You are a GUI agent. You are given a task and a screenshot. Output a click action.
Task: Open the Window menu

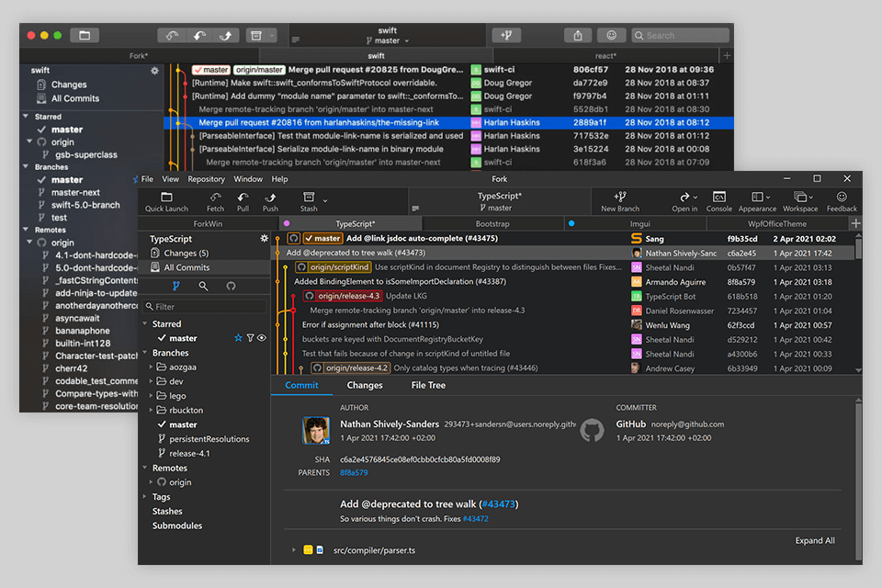point(248,179)
